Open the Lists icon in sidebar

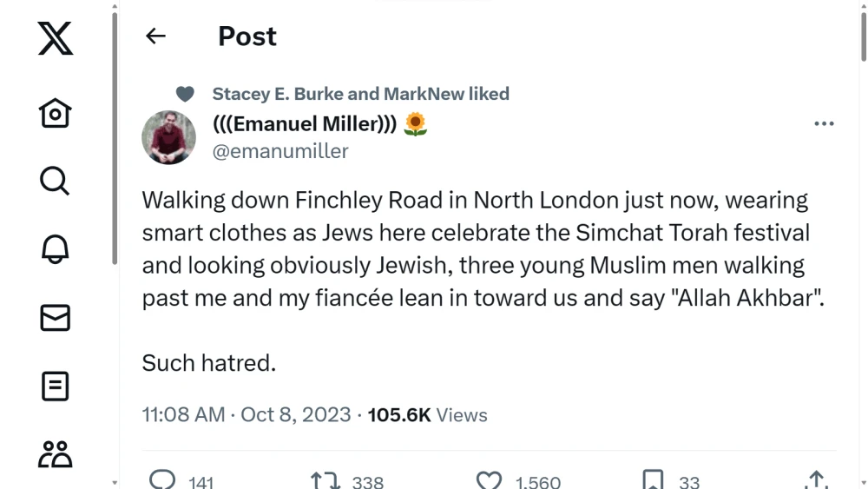tap(56, 386)
